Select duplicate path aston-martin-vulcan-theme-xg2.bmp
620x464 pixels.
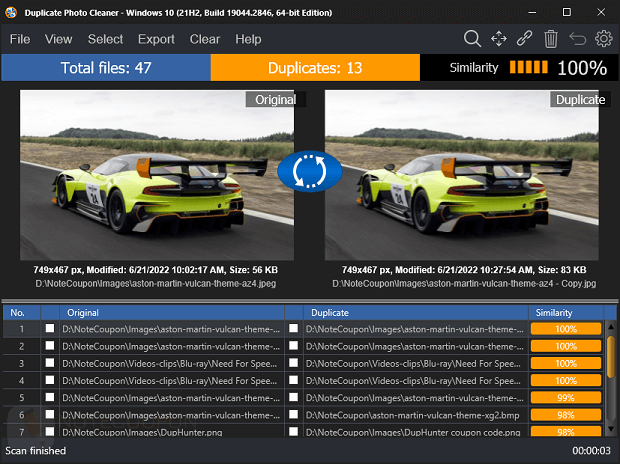click(x=413, y=415)
